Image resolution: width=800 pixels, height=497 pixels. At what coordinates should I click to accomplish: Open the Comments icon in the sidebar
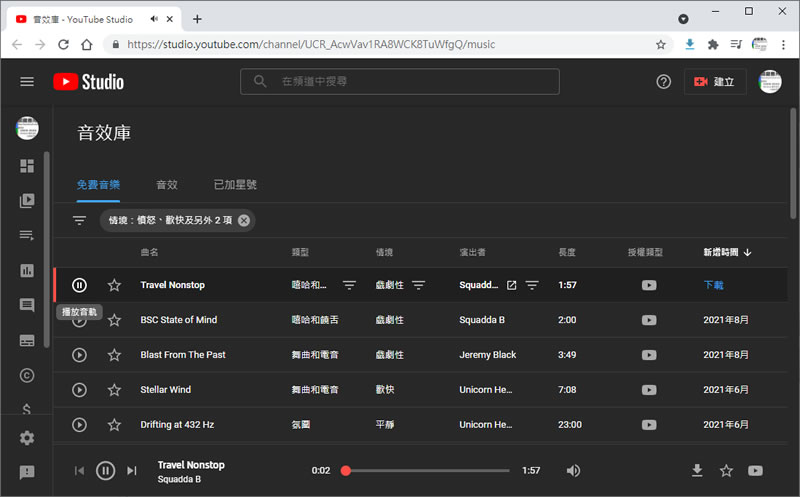pos(27,305)
